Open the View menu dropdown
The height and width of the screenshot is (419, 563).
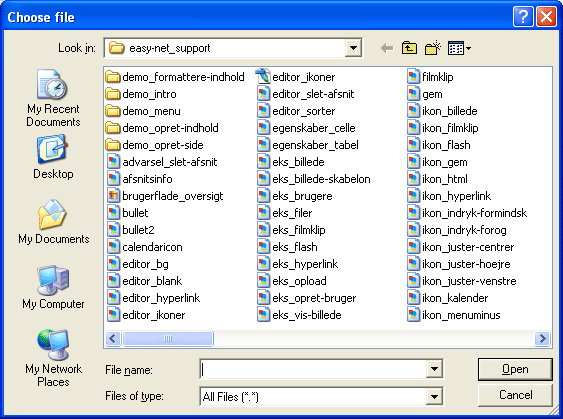(459, 48)
